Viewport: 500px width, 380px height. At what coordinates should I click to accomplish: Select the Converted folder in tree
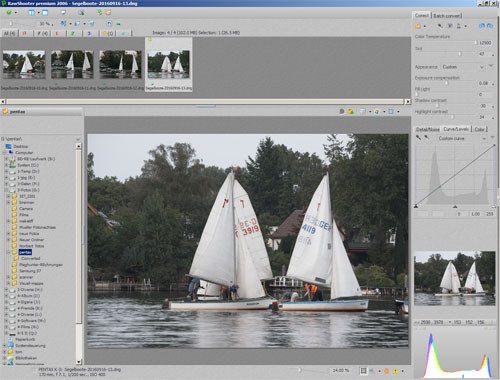tap(30, 258)
